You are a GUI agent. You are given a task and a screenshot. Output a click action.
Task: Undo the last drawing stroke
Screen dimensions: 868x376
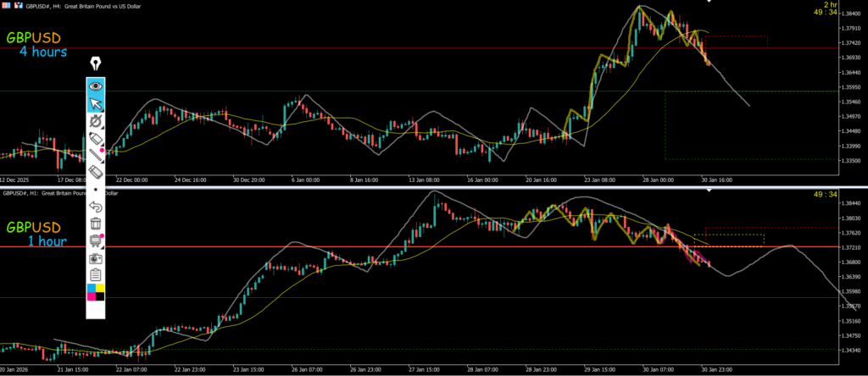point(96,207)
